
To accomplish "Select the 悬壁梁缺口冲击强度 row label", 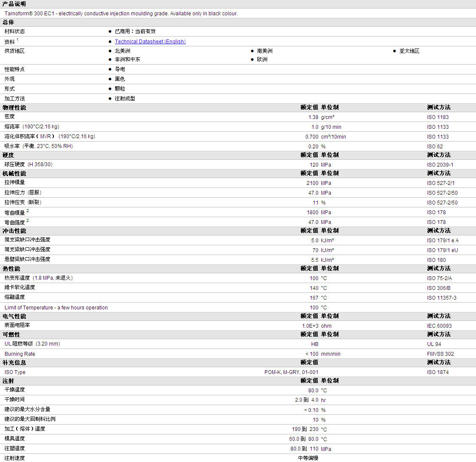I will point(27,259).
